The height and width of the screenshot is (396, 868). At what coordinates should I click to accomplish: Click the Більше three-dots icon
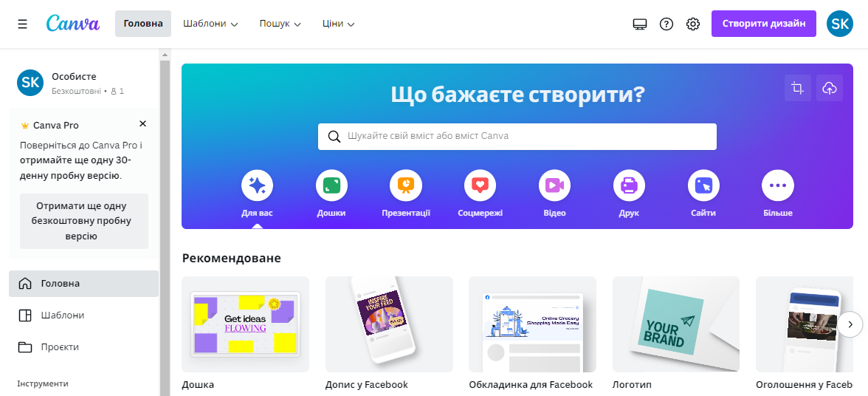click(778, 185)
